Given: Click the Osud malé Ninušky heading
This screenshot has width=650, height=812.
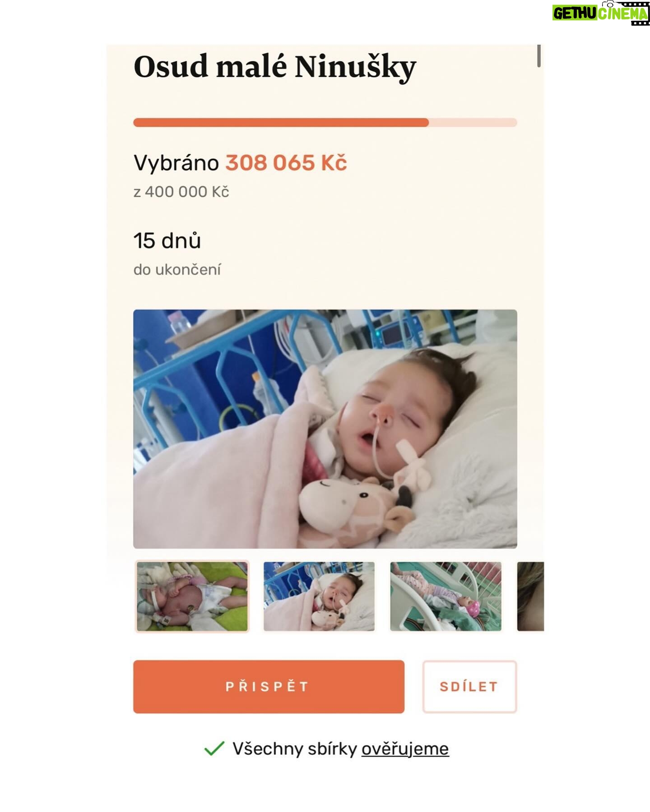Looking at the screenshot, I should coord(274,67).
